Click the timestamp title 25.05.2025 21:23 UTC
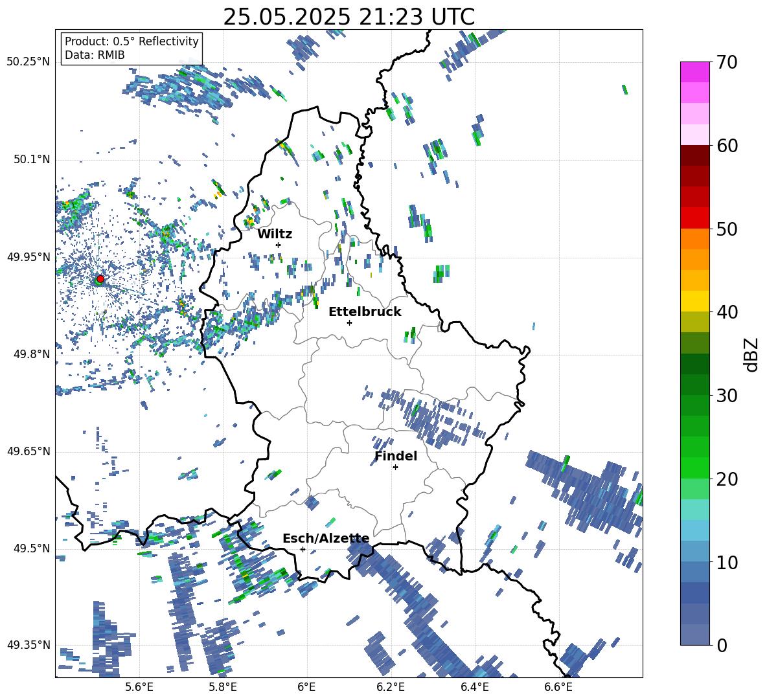This screenshot has height=700, width=767. click(349, 17)
